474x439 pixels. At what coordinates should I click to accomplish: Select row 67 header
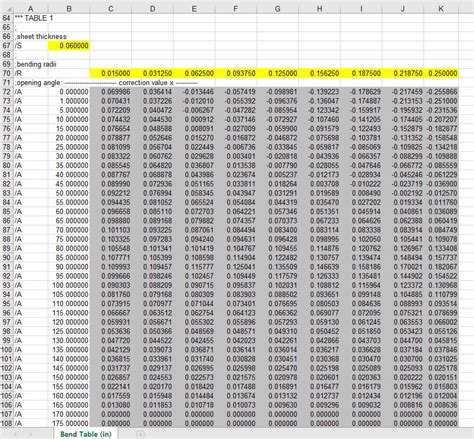click(x=7, y=46)
